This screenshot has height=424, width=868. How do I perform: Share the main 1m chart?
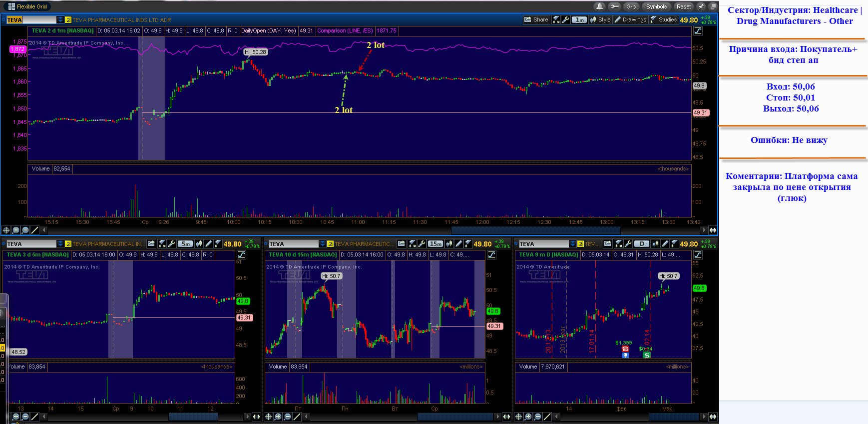click(536, 20)
